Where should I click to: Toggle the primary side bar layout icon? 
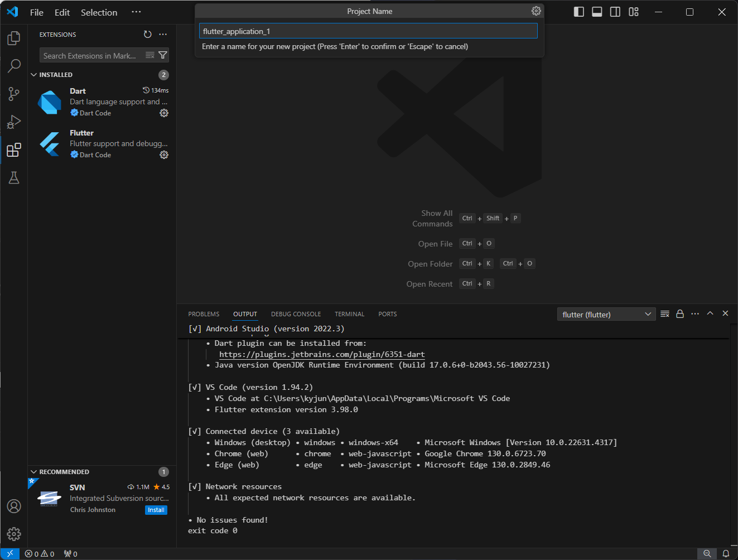pos(579,12)
